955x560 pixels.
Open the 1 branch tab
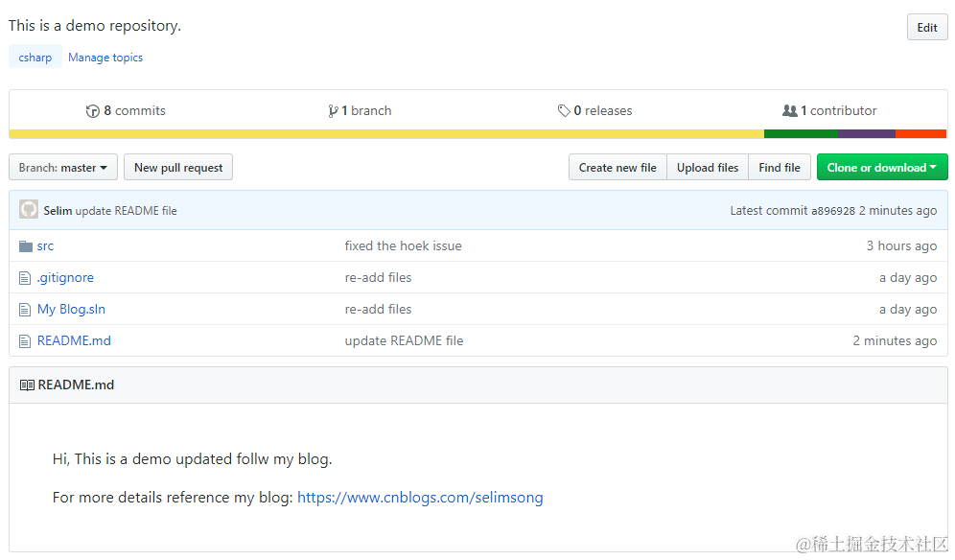click(x=360, y=111)
